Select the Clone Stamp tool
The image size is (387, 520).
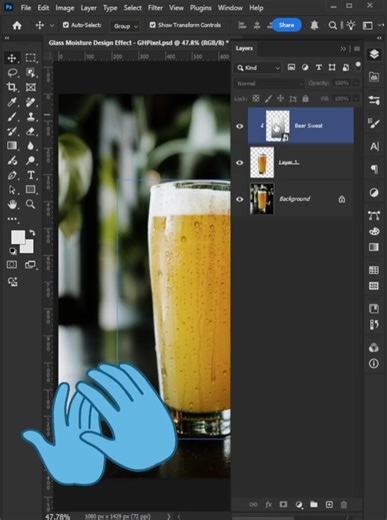(31, 117)
